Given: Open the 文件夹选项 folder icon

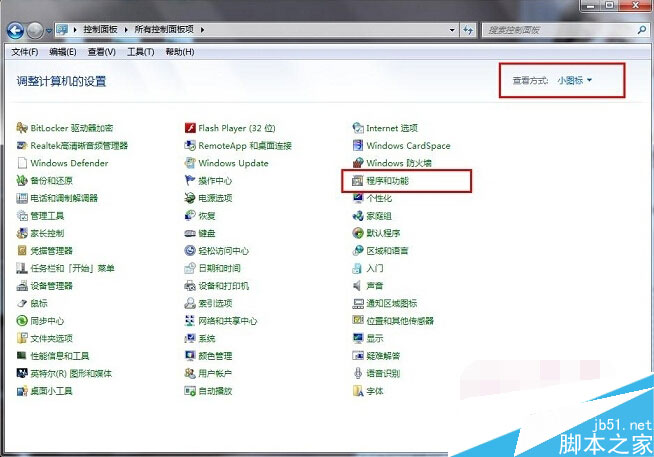Looking at the screenshot, I should [22, 338].
